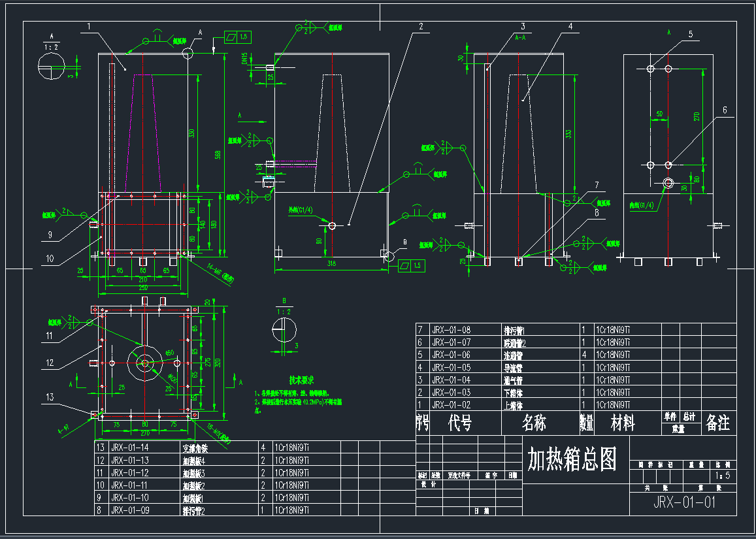756x539 pixels.
Task: Click balloon number 13 leader label
Action: tap(50, 397)
